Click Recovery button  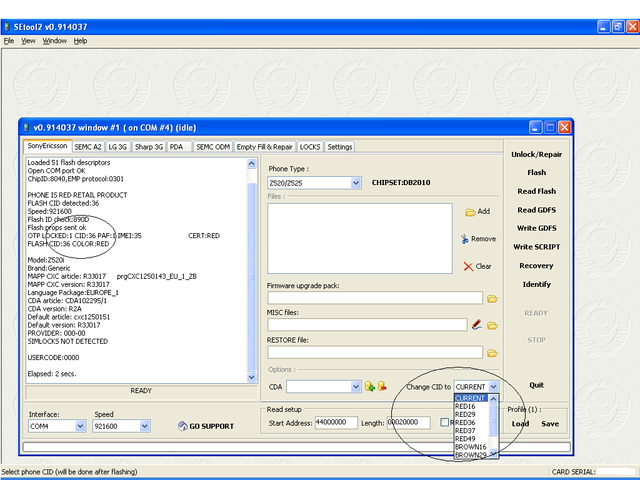(536, 266)
